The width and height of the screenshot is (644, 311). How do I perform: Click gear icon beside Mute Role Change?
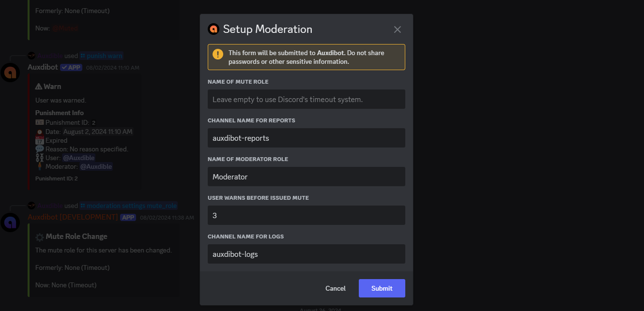tap(40, 237)
